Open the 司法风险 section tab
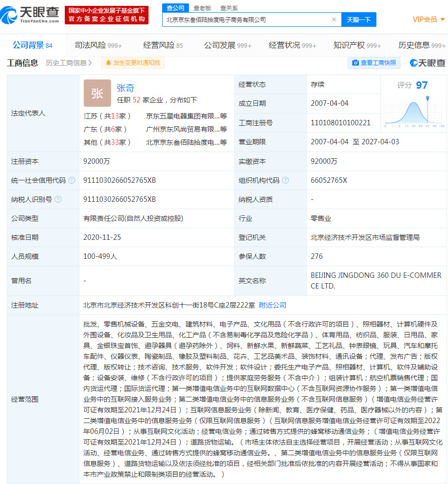The height and width of the screenshot is (484, 448). click(98, 45)
